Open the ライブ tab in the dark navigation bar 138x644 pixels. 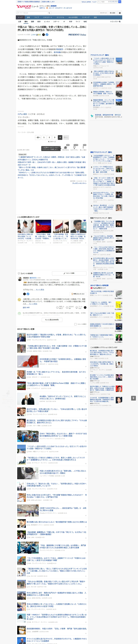pyautogui.click(x=37, y=17)
